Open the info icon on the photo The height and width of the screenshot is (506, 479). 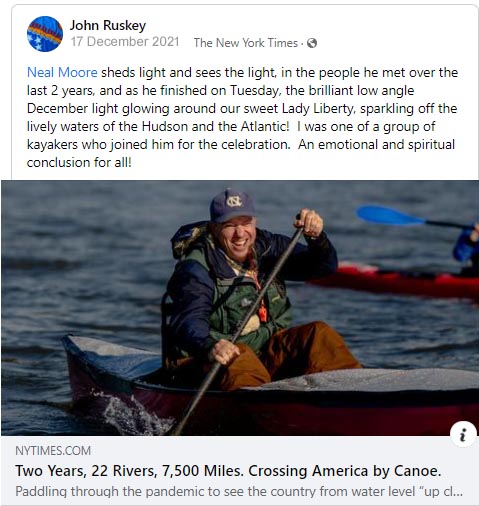point(463,434)
